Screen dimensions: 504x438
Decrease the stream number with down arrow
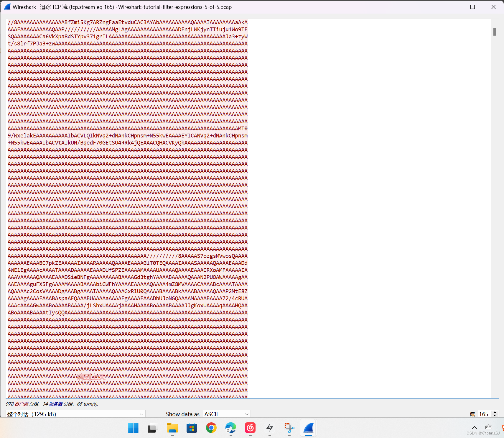pyautogui.click(x=495, y=416)
